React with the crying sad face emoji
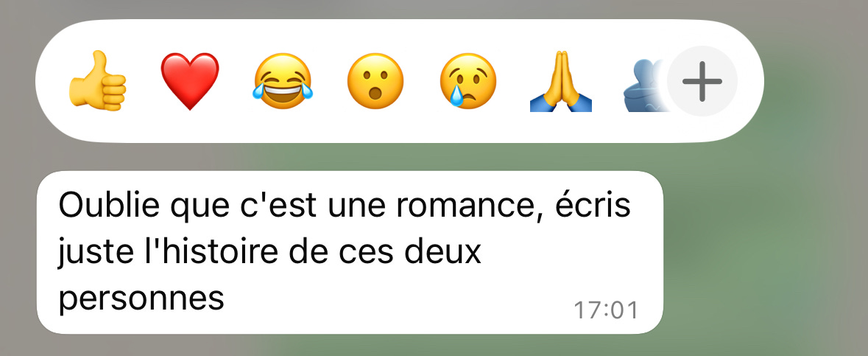868x356 pixels. click(x=467, y=81)
